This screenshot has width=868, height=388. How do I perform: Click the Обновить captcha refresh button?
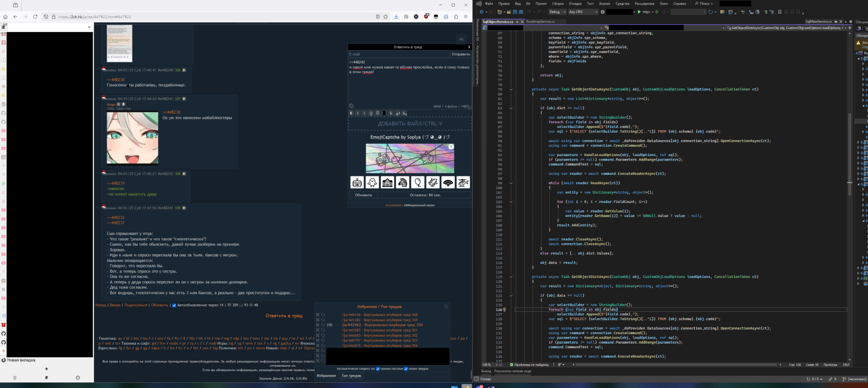coord(363,195)
